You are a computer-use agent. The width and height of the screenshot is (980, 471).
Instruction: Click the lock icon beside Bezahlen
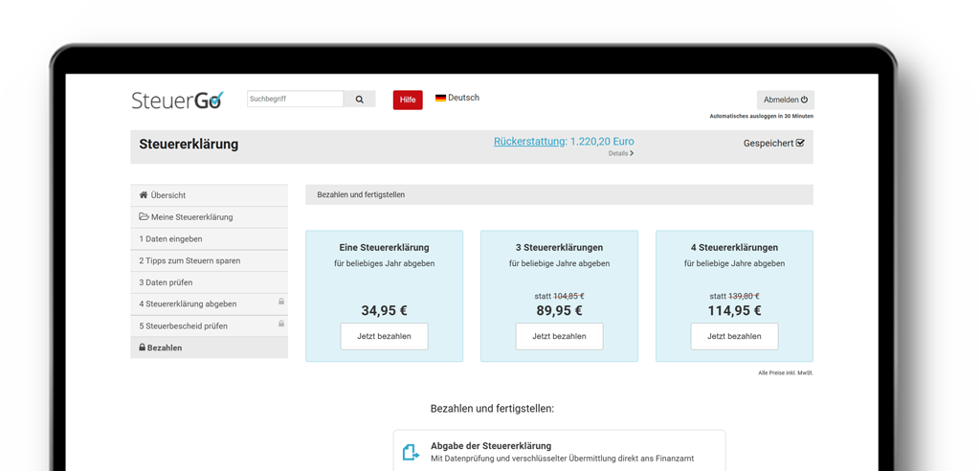pos(142,348)
